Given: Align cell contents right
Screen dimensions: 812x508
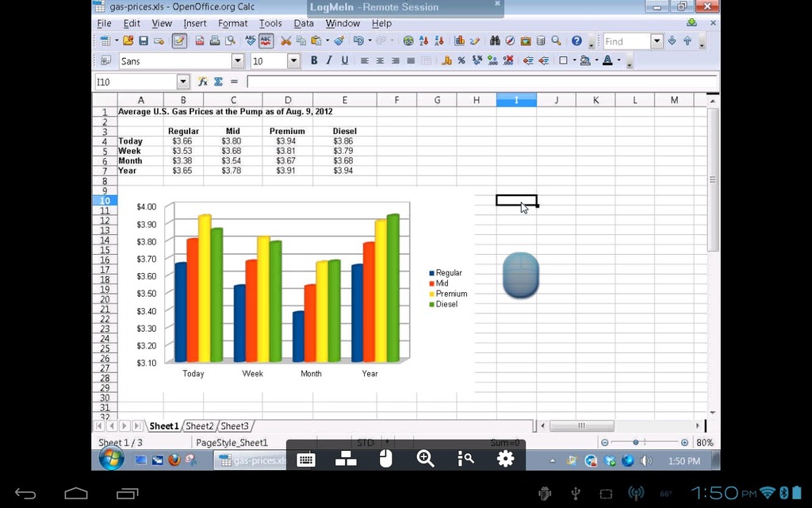Looking at the screenshot, I should pyautogui.click(x=395, y=60).
